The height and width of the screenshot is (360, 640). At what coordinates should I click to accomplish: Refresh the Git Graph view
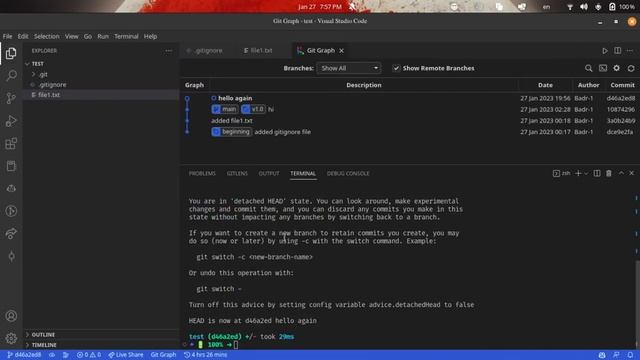point(631,68)
